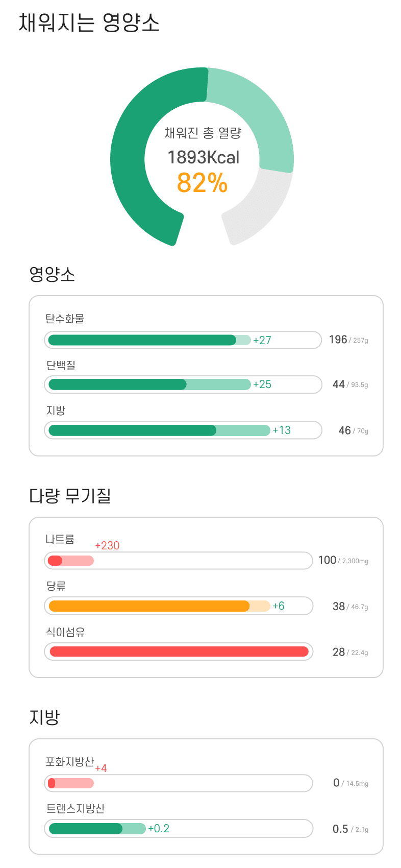Click the 포화지방산 progress bar
The image size is (401, 868).
[179, 783]
